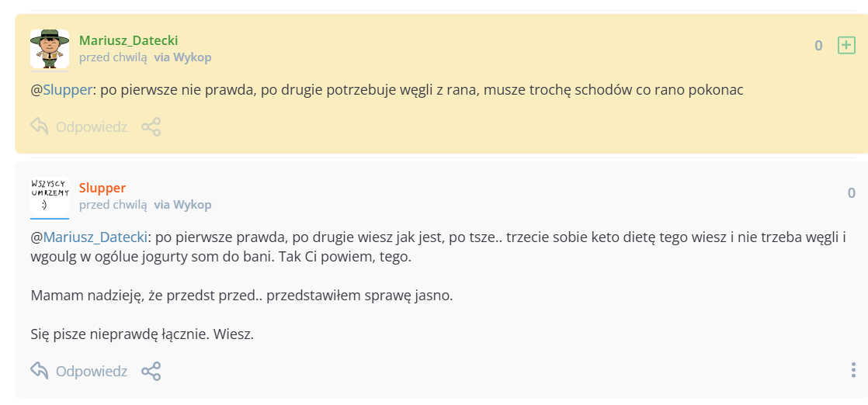Click reply arrow icon under Mariusz_Datecki's comment

tap(40, 126)
